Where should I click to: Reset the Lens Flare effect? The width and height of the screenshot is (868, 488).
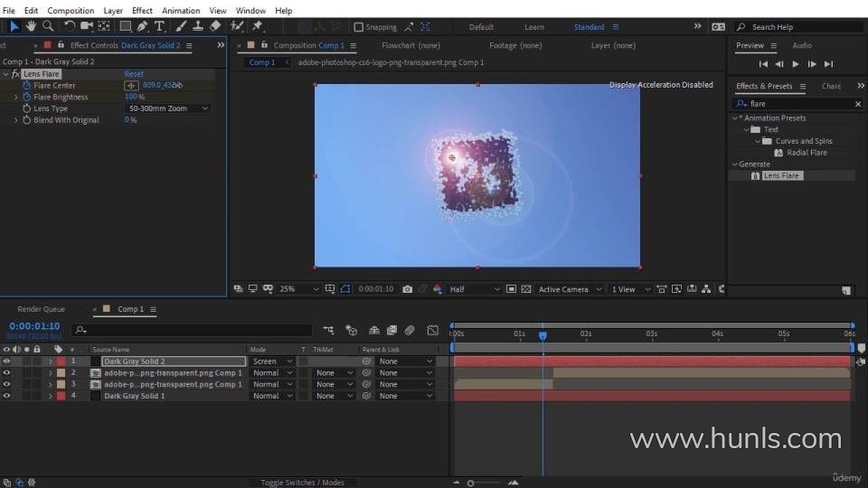pyautogui.click(x=134, y=73)
